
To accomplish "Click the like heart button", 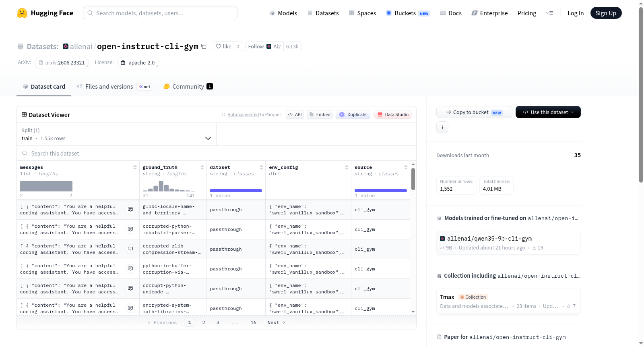I will tap(223, 46).
